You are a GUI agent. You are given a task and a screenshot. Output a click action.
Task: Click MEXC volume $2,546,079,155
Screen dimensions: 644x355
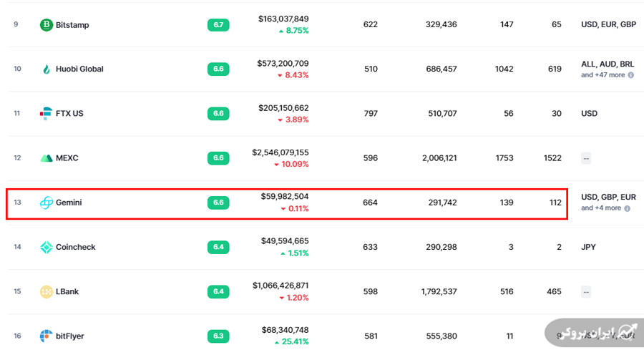(280, 152)
